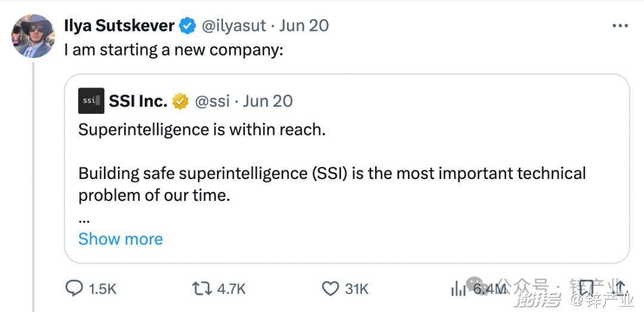Visit the @ilyasut handle
The height and width of the screenshot is (312, 644).
click(x=235, y=26)
